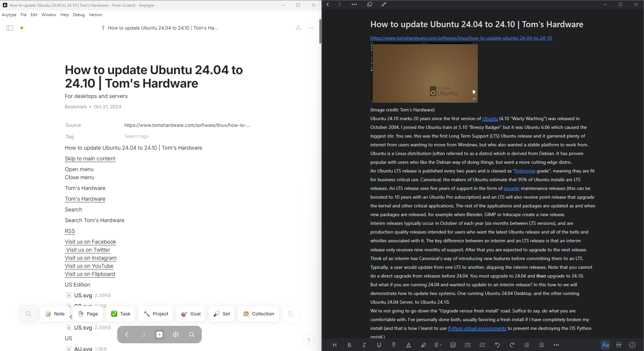The height and width of the screenshot is (351, 644).
Task: Open the dotted graph view icon
Action: pos(176,335)
